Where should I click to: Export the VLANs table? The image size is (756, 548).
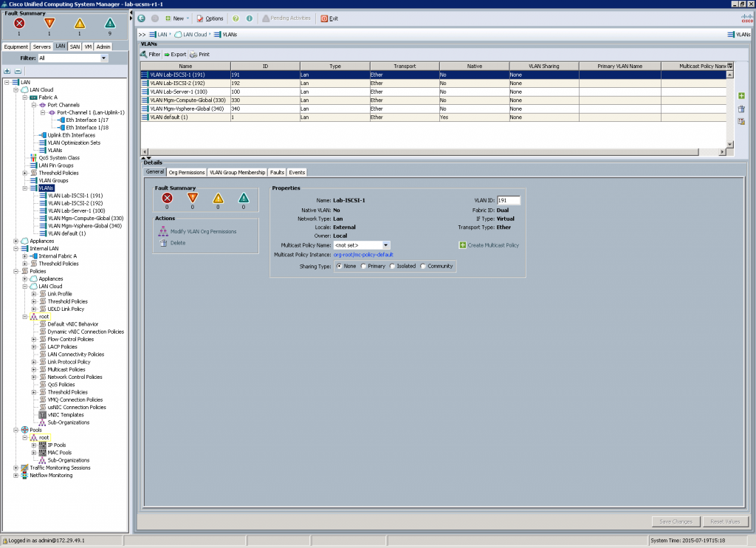coord(175,55)
